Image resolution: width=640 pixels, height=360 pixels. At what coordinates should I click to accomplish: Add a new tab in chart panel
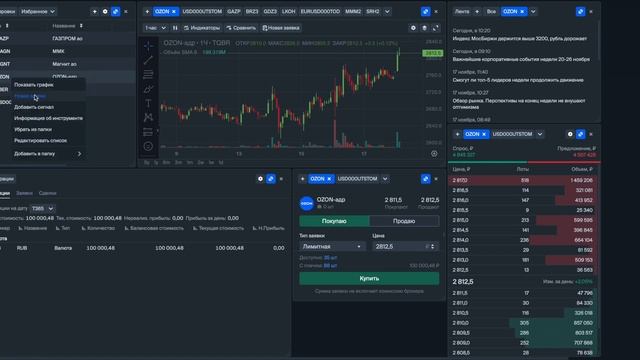(147, 11)
